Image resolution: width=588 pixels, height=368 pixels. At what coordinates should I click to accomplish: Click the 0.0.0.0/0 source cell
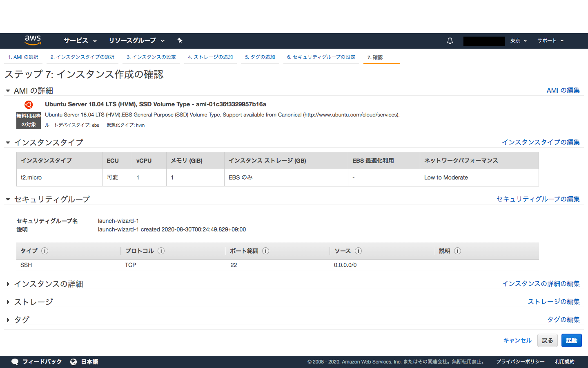pyautogui.click(x=345, y=265)
